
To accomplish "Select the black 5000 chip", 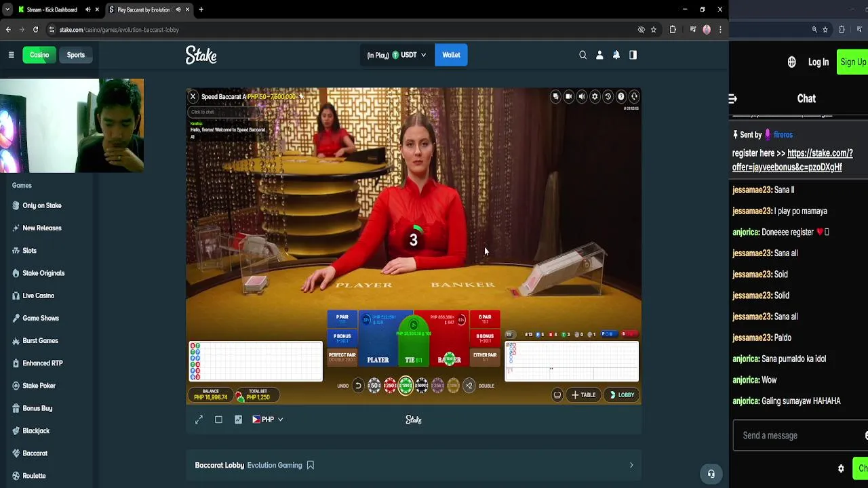I will (422, 386).
